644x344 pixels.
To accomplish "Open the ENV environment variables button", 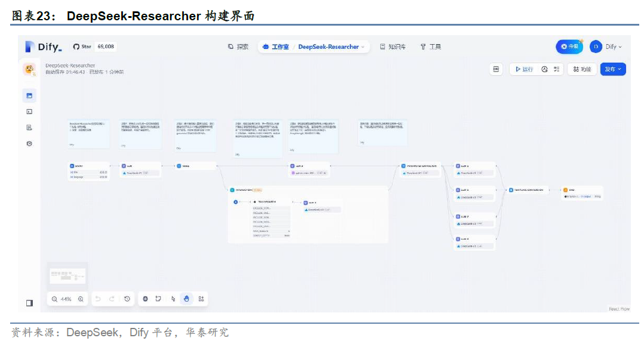I will point(496,69).
